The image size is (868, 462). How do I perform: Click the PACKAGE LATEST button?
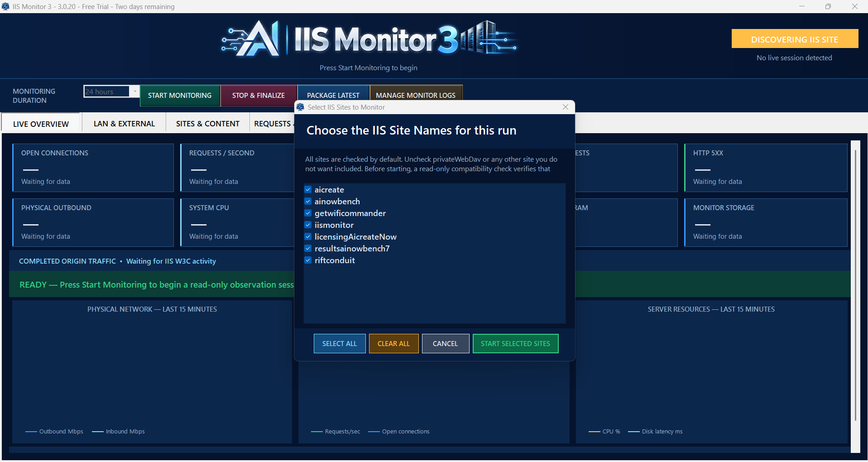333,94
